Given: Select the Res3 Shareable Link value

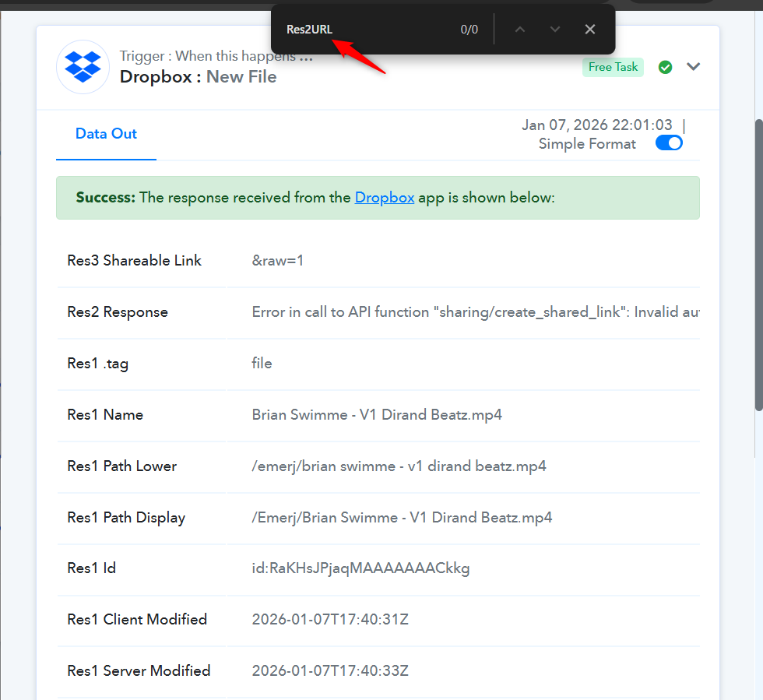Looking at the screenshot, I should pos(278,261).
